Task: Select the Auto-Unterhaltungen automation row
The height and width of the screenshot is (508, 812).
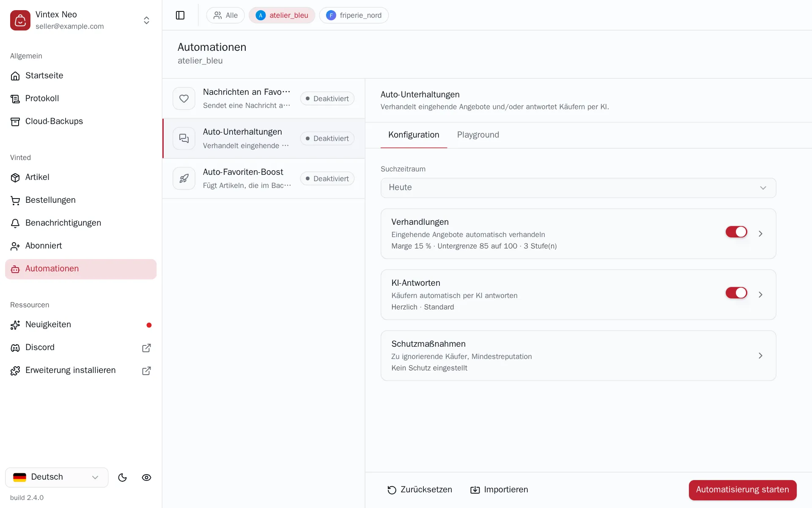Action: click(263, 138)
